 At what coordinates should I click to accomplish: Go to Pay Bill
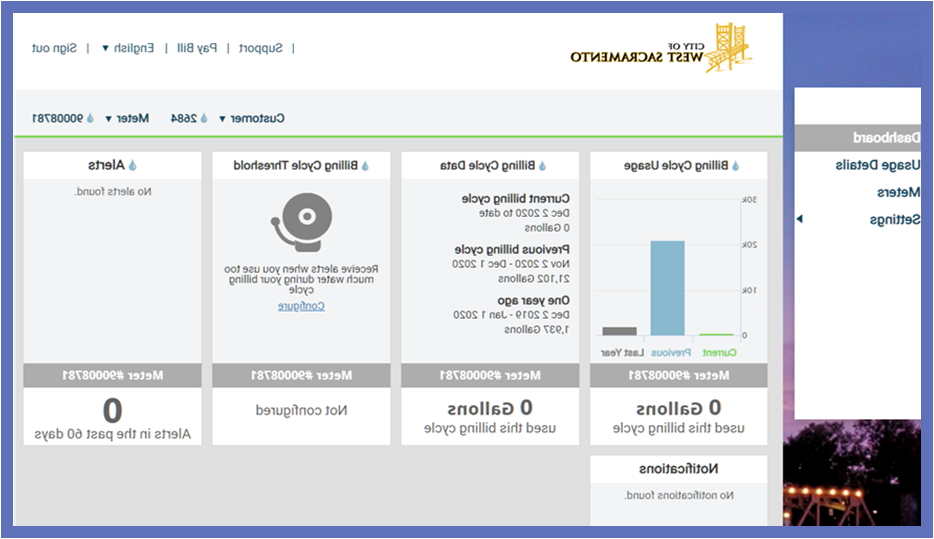click(197, 48)
